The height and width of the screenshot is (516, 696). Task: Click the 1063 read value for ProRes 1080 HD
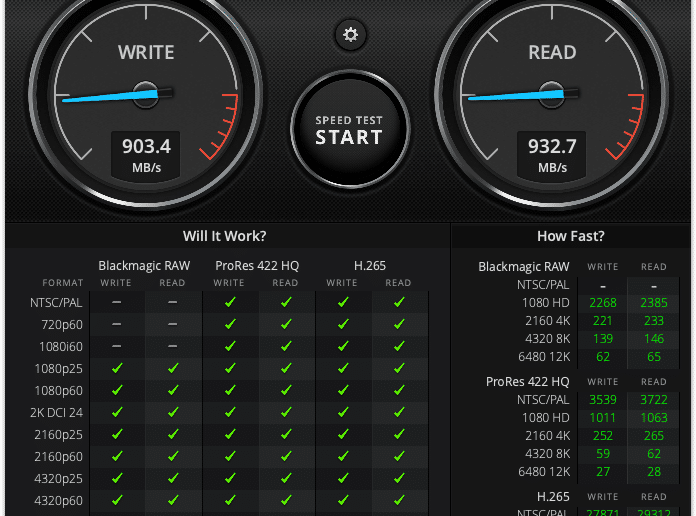click(654, 418)
